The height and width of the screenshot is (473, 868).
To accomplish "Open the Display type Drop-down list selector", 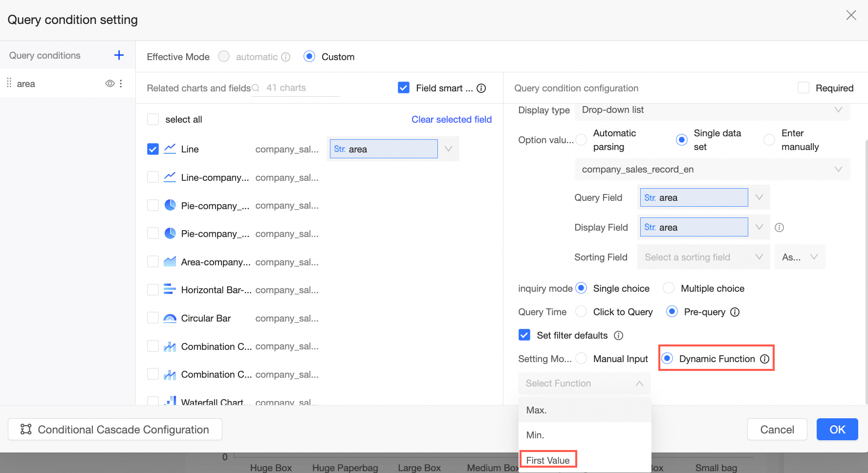I will click(713, 111).
